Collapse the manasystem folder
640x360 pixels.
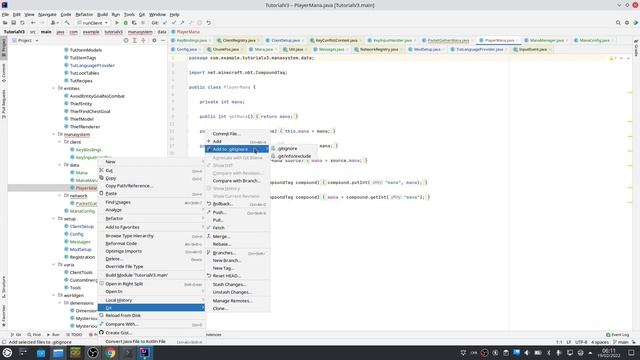[x=53, y=134]
